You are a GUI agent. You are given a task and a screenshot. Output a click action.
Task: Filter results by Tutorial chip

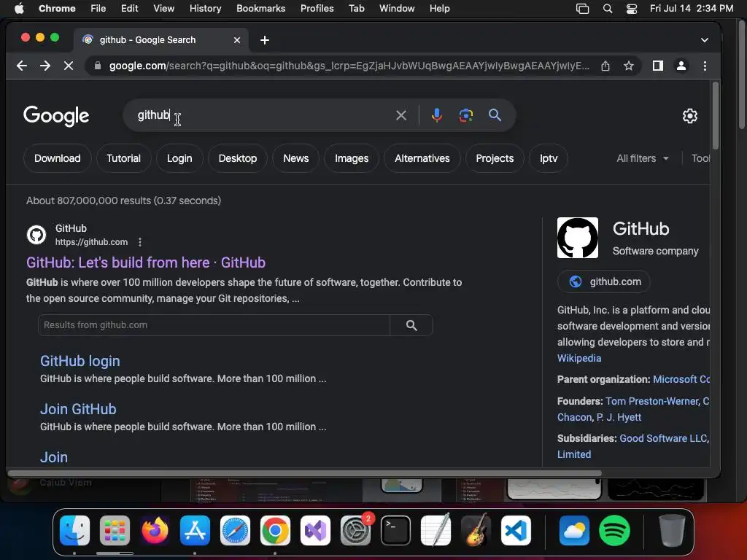(123, 158)
